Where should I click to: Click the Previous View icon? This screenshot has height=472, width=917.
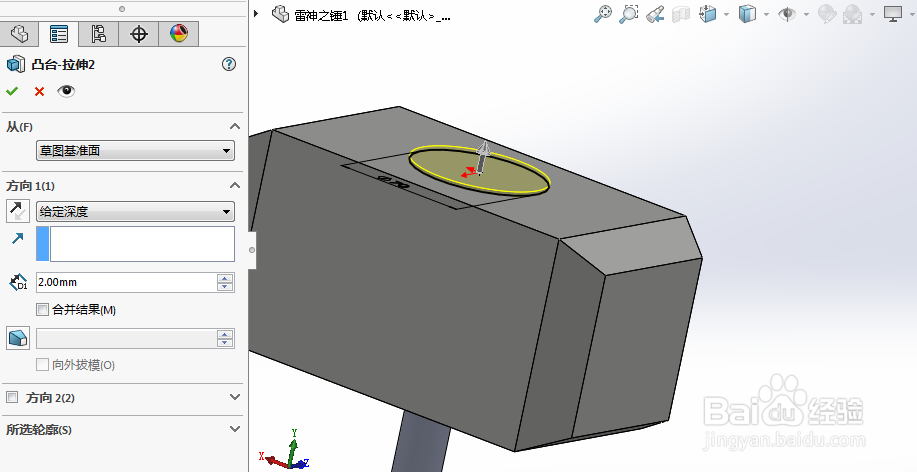(x=654, y=14)
